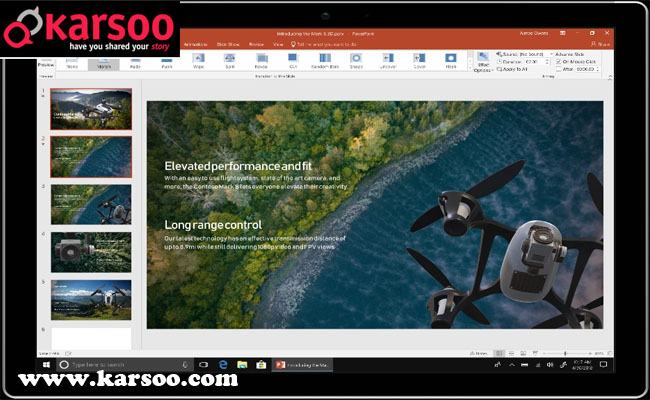Switch to Slide Sorter view in the status bar
Viewport: 650px width, 400px height.
pyautogui.click(x=512, y=353)
